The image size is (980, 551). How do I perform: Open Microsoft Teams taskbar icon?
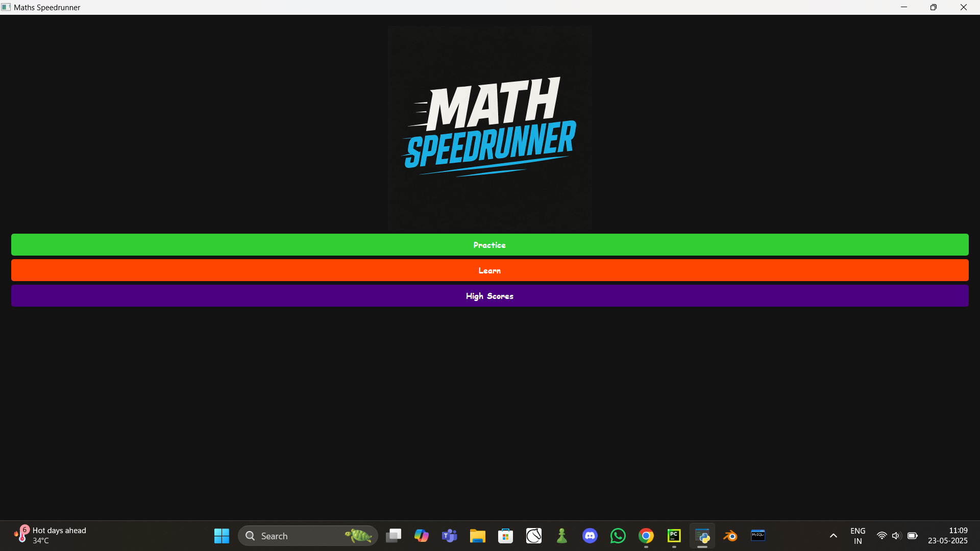click(x=450, y=536)
